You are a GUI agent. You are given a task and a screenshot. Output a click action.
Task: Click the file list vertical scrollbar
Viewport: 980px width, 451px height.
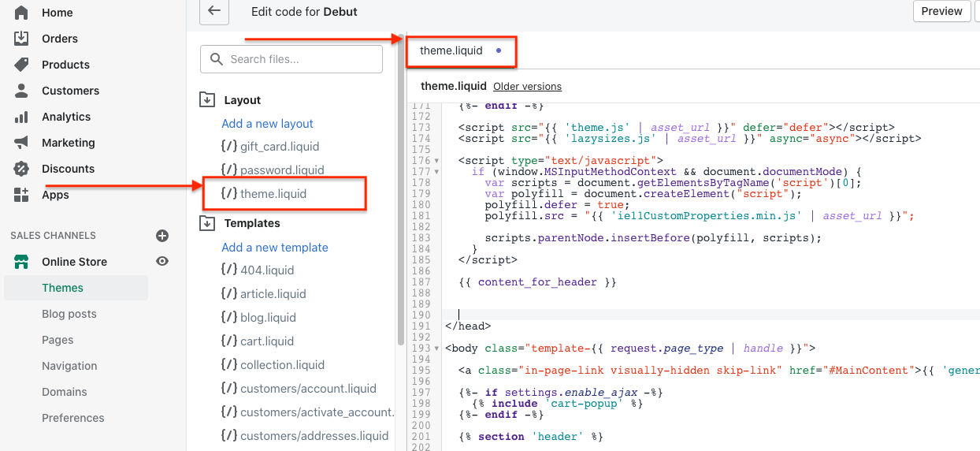pyautogui.click(x=401, y=189)
